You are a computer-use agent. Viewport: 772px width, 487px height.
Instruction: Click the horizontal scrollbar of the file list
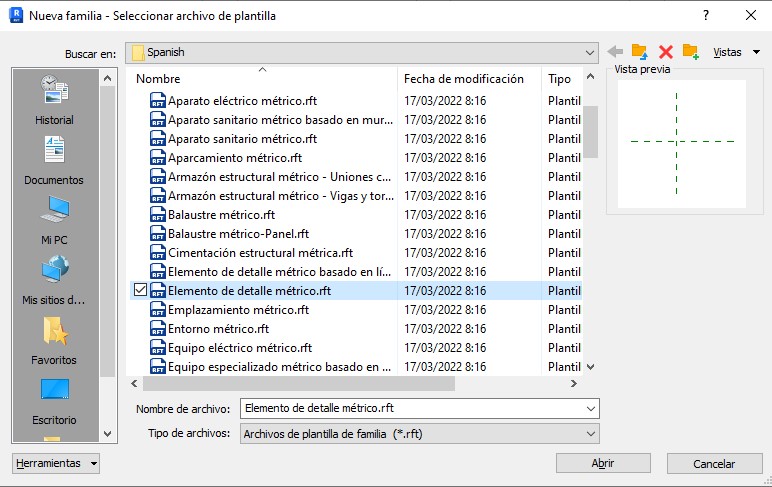(x=300, y=383)
